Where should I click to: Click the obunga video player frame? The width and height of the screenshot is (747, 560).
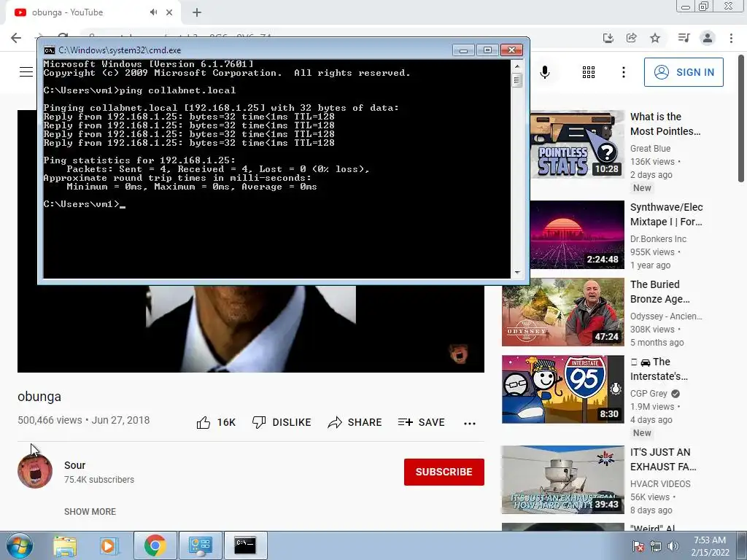(251, 329)
